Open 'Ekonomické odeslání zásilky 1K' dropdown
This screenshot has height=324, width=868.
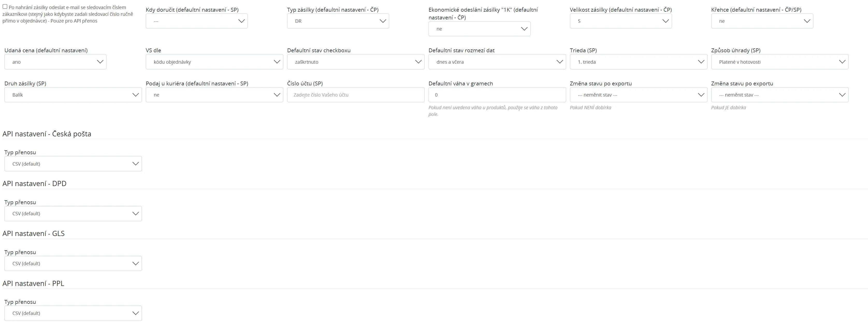(479, 29)
